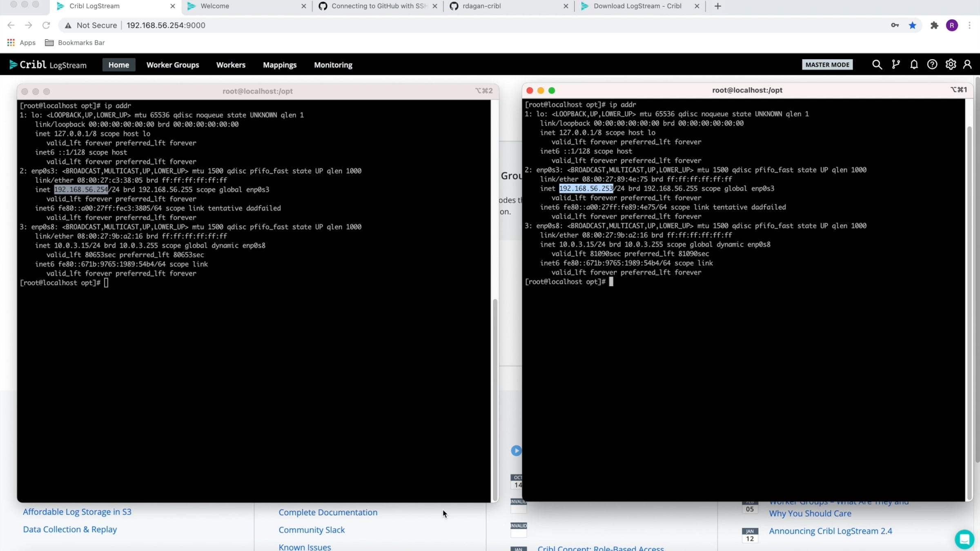Click the browser page scrollbar
The width and height of the screenshot is (980, 551).
[x=977, y=269]
